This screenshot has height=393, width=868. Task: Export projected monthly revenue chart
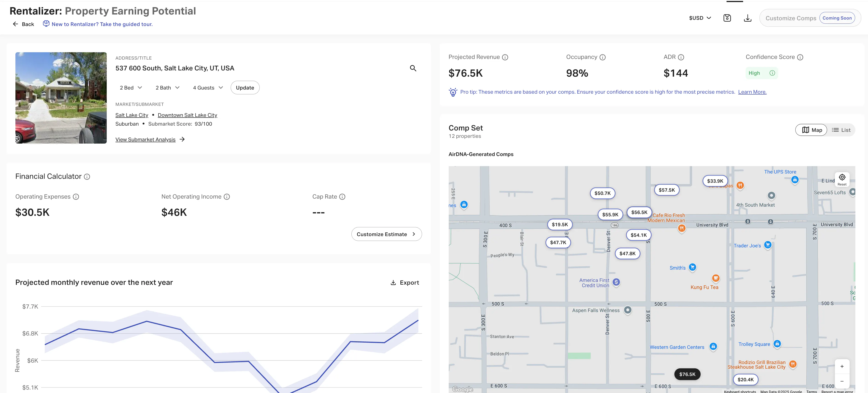pyautogui.click(x=404, y=283)
